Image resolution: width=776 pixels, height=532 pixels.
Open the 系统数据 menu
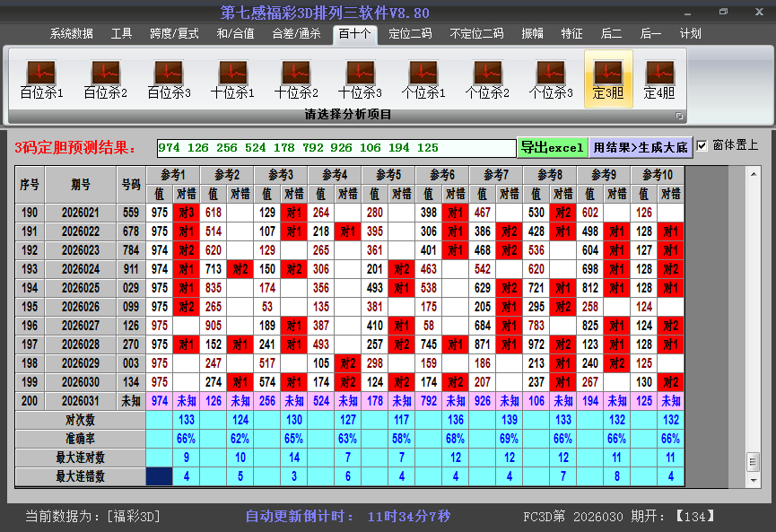coord(71,34)
